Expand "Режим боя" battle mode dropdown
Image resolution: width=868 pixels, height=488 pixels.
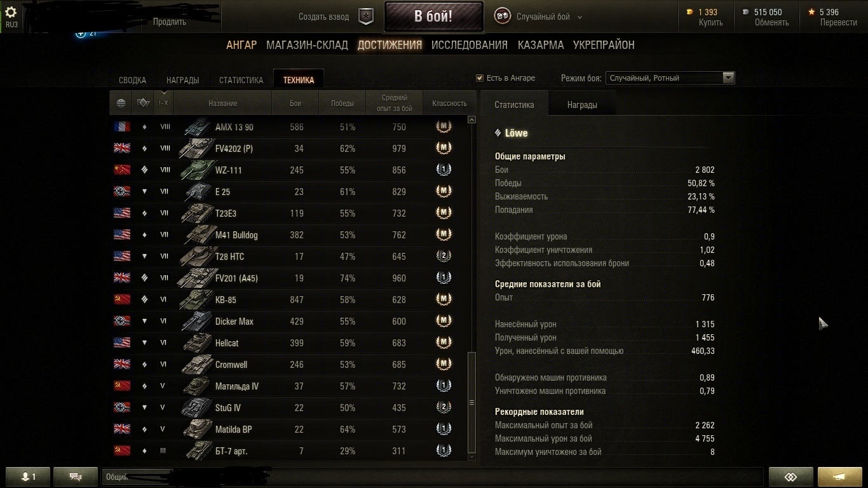tap(670, 78)
